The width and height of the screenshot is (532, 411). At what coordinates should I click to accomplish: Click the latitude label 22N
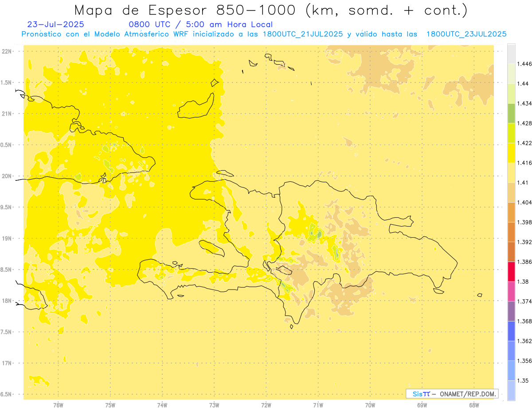7,51
